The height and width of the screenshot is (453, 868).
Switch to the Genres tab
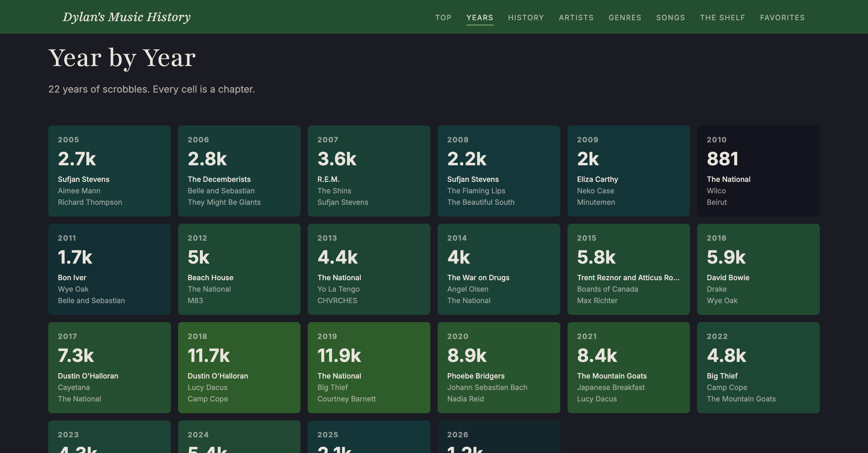(625, 17)
